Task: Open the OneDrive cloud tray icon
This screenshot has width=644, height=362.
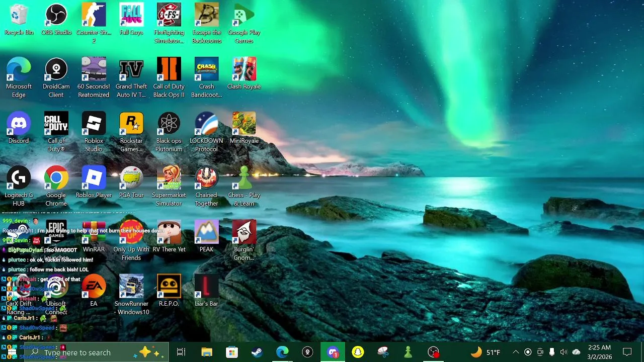Action: [576, 352]
